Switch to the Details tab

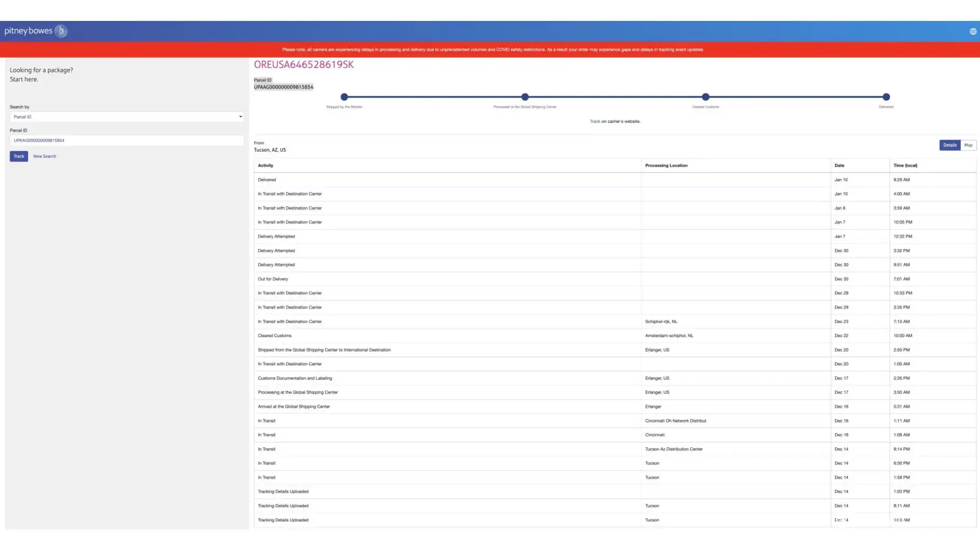point(950,145)
